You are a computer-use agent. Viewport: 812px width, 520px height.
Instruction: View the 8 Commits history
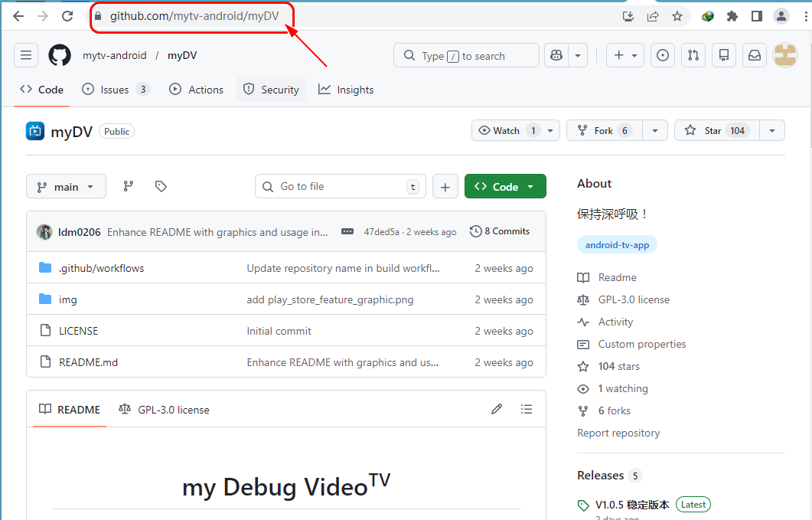point(500,231)
